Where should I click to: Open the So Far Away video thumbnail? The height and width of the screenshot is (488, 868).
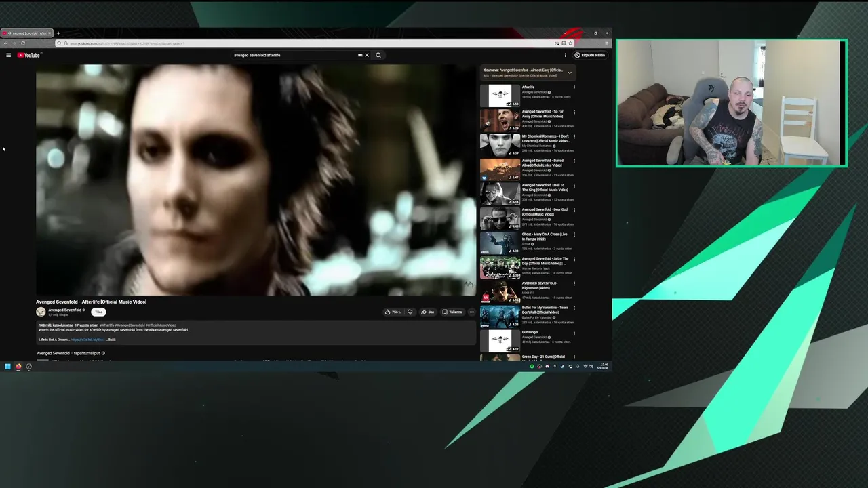pyautogui.click(x=500, y=121)
